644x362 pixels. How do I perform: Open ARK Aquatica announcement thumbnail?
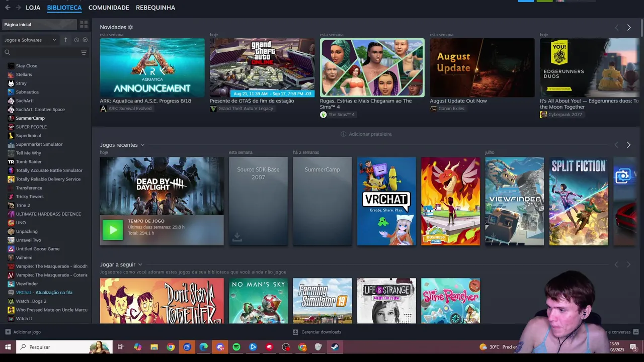click(152, 67)
